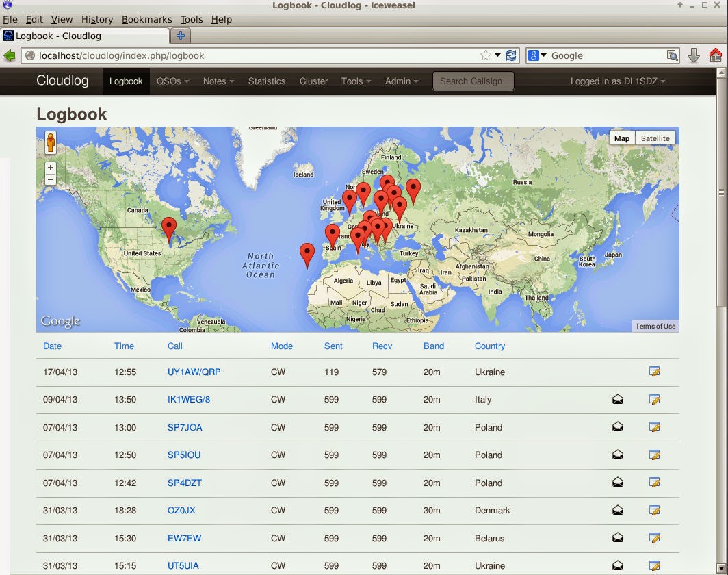The height and width of the screenshot is (575, 728).
Task: Zoom out on the map
Action: click(x=51, y=180)
